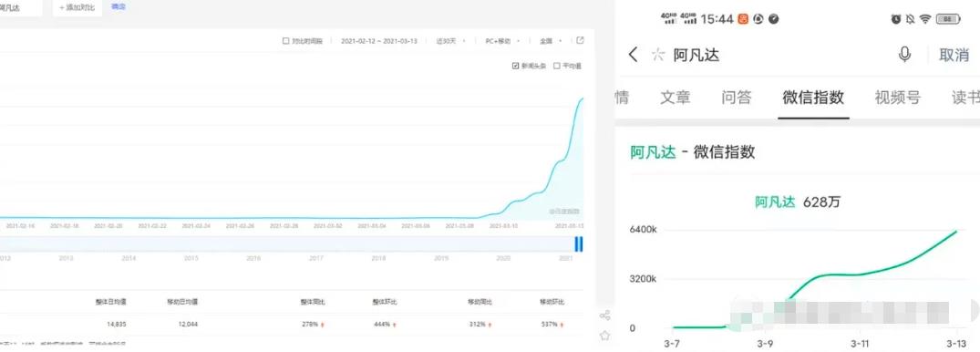
Task: Select the 微信指数 tab
Action: pos(813,98)
